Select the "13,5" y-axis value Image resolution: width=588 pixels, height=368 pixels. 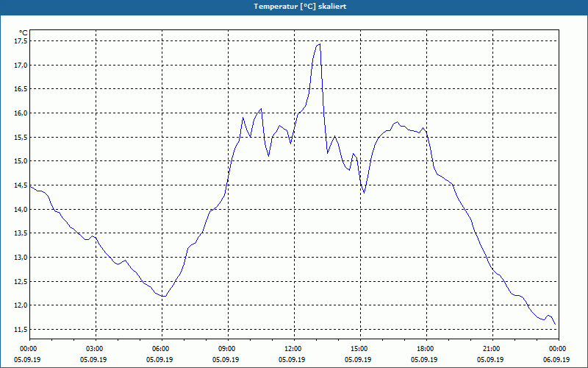(x=21, y=233)
